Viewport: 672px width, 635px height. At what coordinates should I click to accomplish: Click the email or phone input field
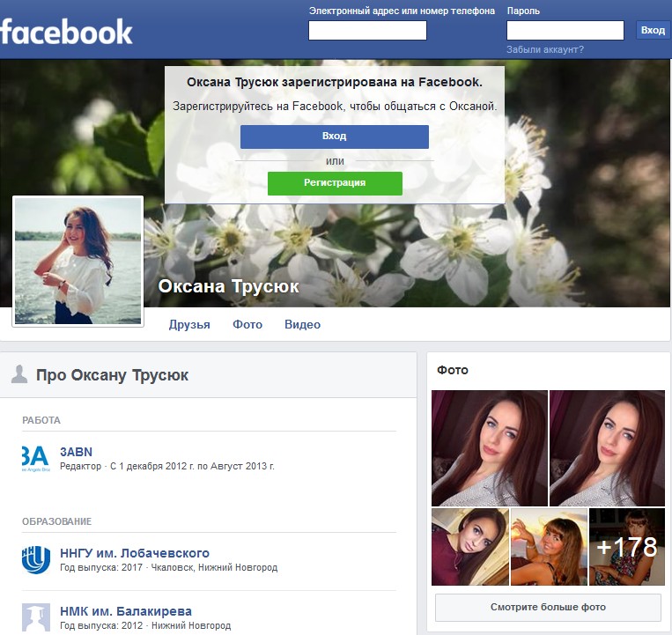click(368, 31)
